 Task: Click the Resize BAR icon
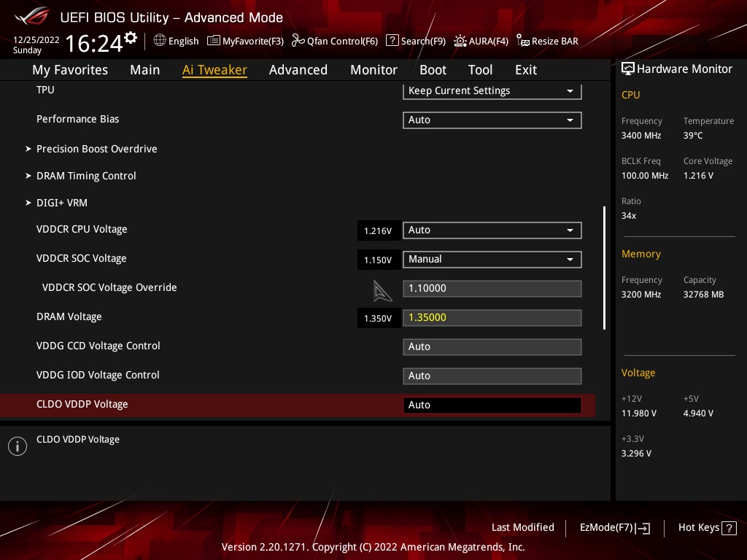522,41
